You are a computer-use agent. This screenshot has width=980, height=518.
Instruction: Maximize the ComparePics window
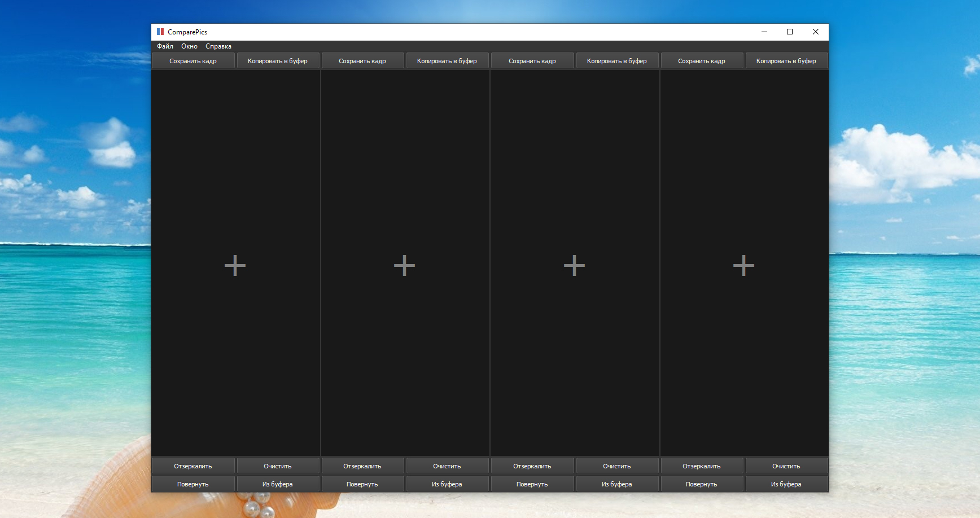pyautogui.click(x=790, y=32)
